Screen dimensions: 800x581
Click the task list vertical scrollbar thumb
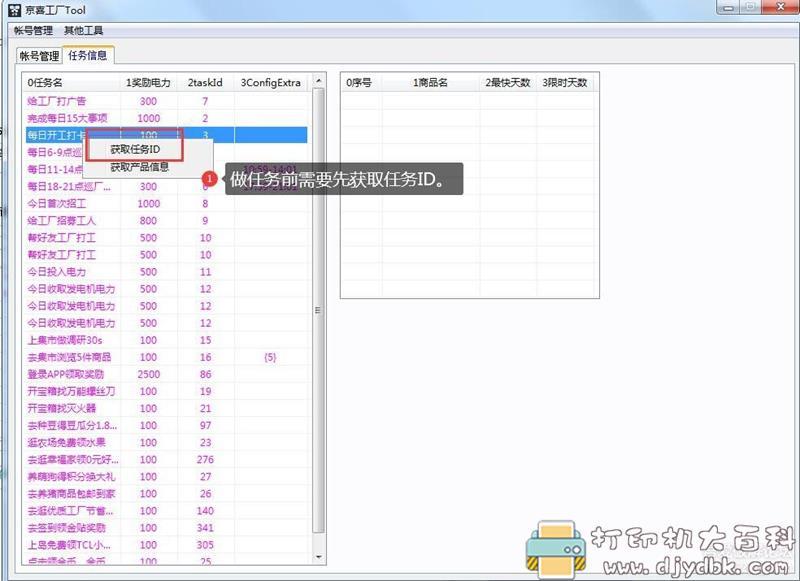(x=318, y=310)
